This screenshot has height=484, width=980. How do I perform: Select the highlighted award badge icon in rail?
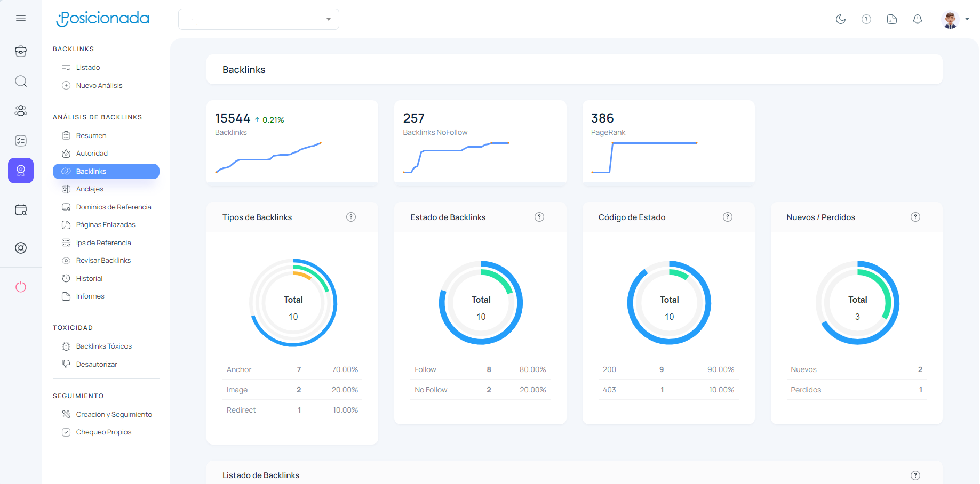pos(21,171)
